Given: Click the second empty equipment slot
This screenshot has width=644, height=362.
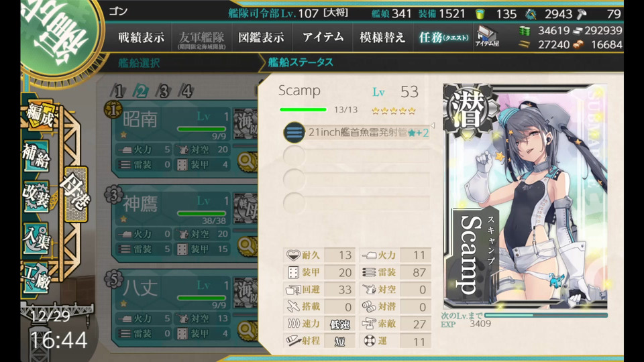Looking at the screenshot, I should click(356, 180).
